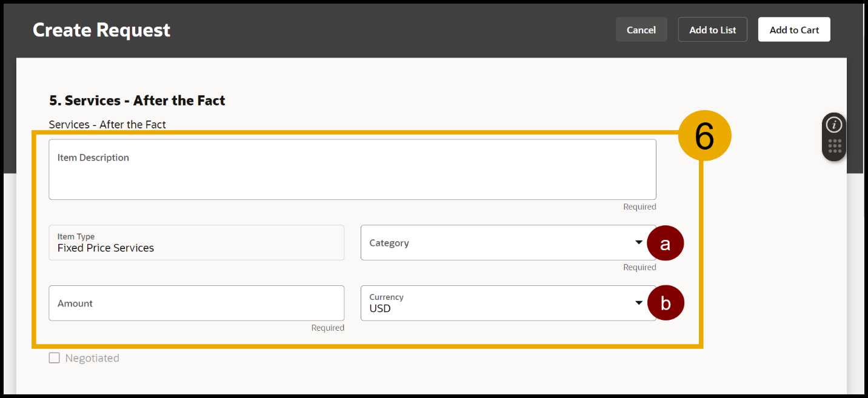
Task: Click the Negotiated checkbox label text
Action: [92, 358]
